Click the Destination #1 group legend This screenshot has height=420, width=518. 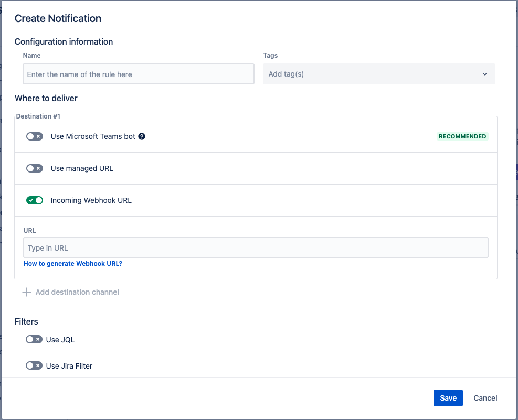click(38, 116)
